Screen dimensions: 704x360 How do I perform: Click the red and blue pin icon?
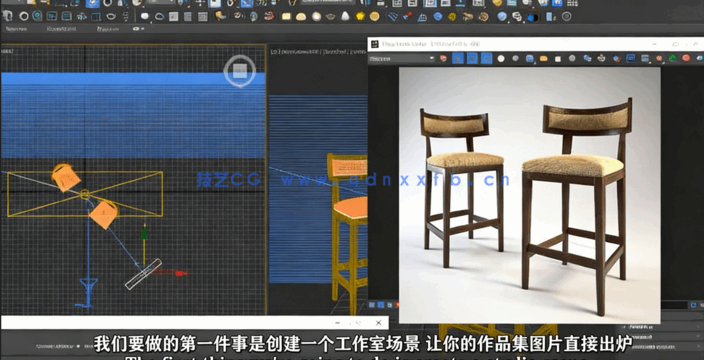click(x=407, y=17)
